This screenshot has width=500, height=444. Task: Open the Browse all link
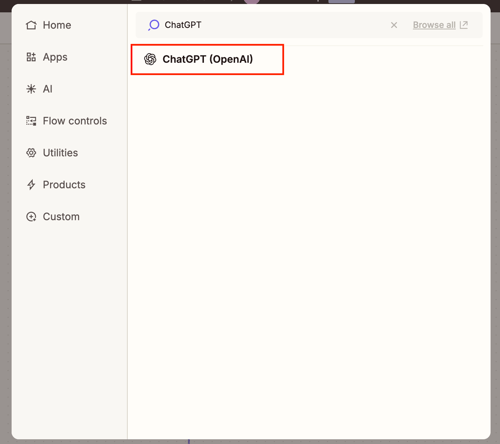(434, 25)
